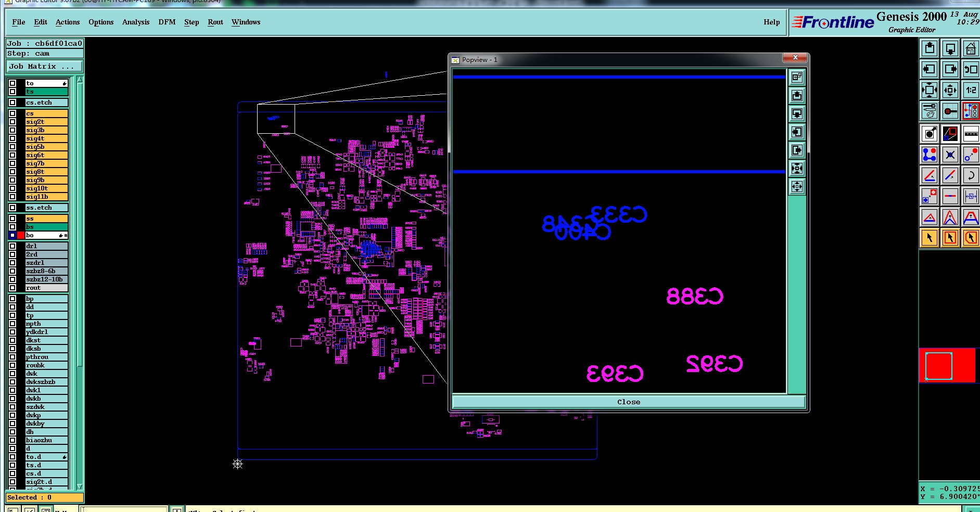Open the Actions menu
This screenshot has height=512, width=980.
point(68,22)
